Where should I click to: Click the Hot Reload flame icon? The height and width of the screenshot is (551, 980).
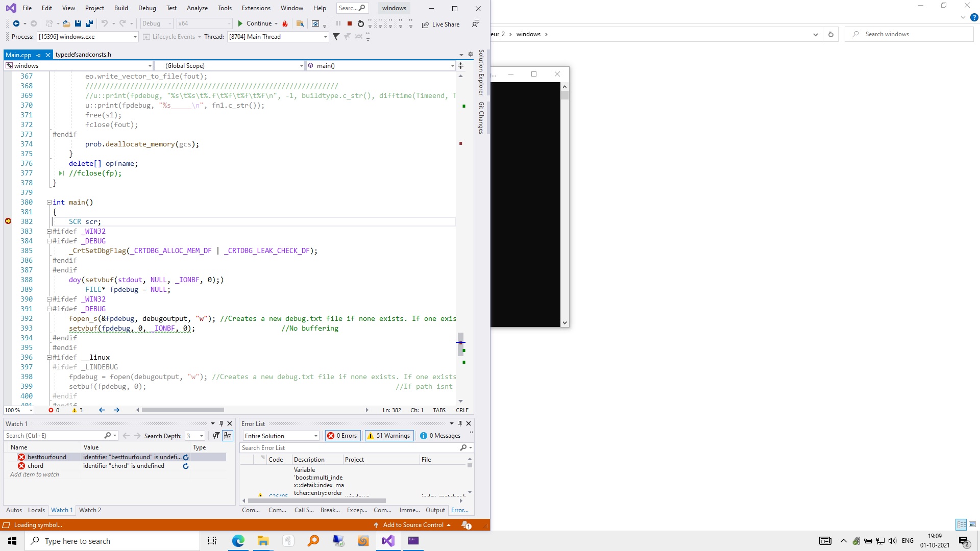pos(285,23)
